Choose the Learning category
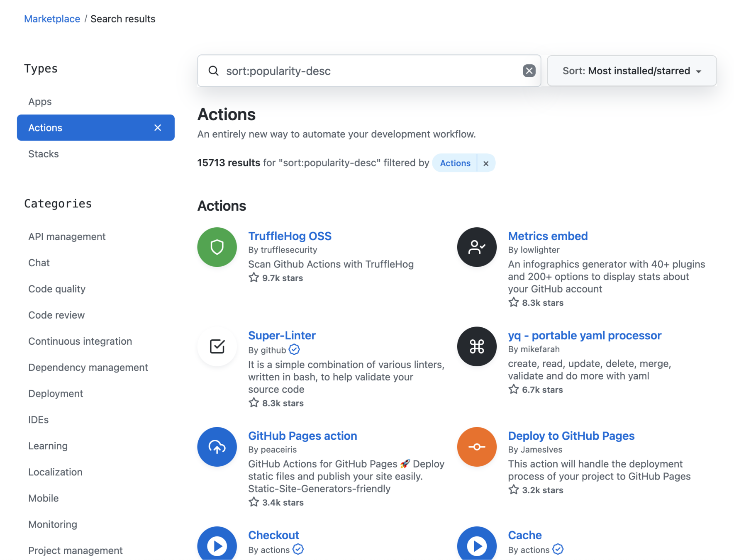Image resolution: width=734 pixels, height=560 pixels. [48, 446]
